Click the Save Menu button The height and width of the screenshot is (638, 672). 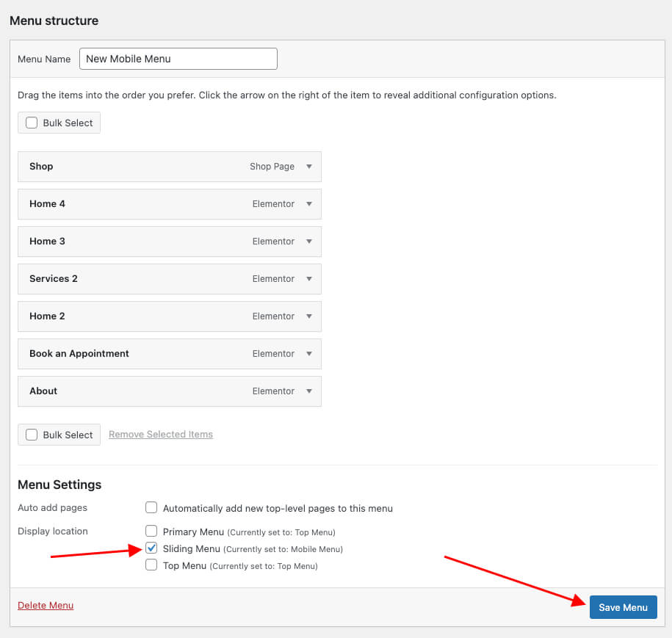(x=623, y=607)
